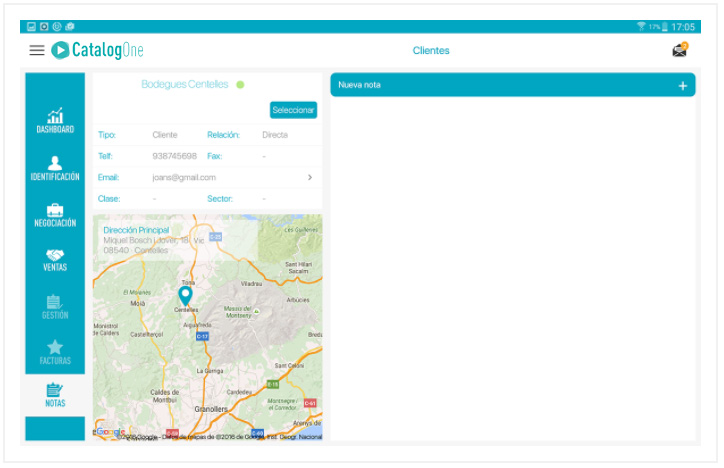The image size is (724, 468).
Task: Click the Nueva nota bar
Action: click(x=513, y=85)
